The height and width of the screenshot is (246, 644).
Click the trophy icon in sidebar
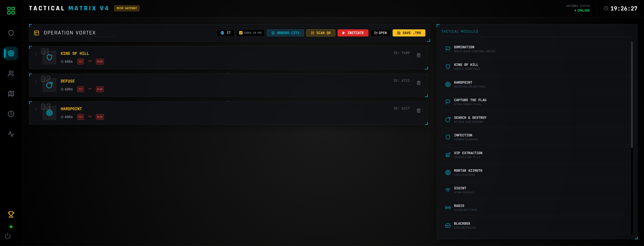tap(11, 214)
